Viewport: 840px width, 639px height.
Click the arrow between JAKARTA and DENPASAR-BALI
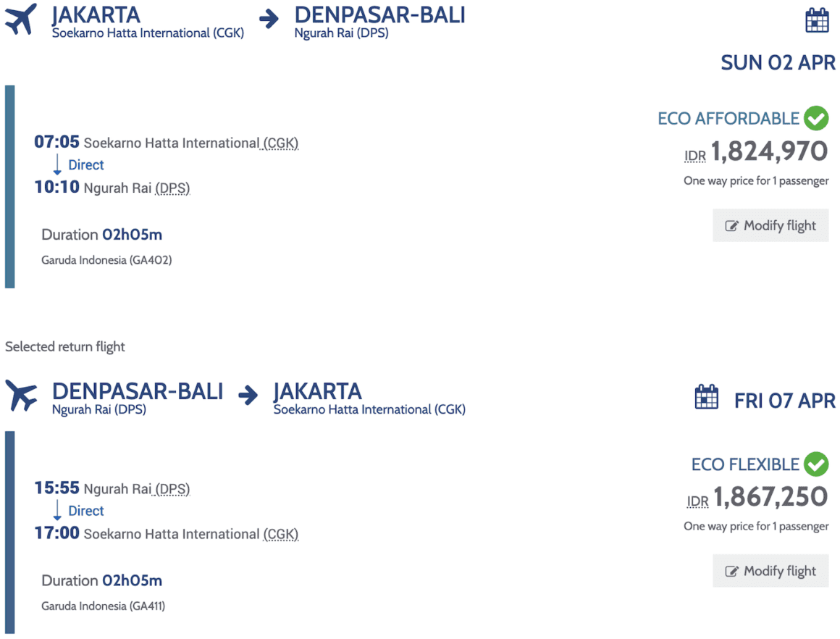(x=269, y=19)
